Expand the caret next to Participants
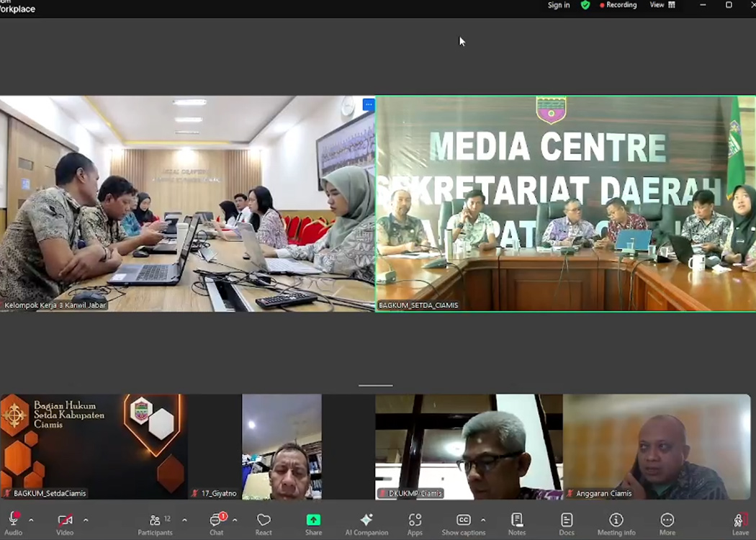Screen dimensions: 756x540 tap(184, 520)
